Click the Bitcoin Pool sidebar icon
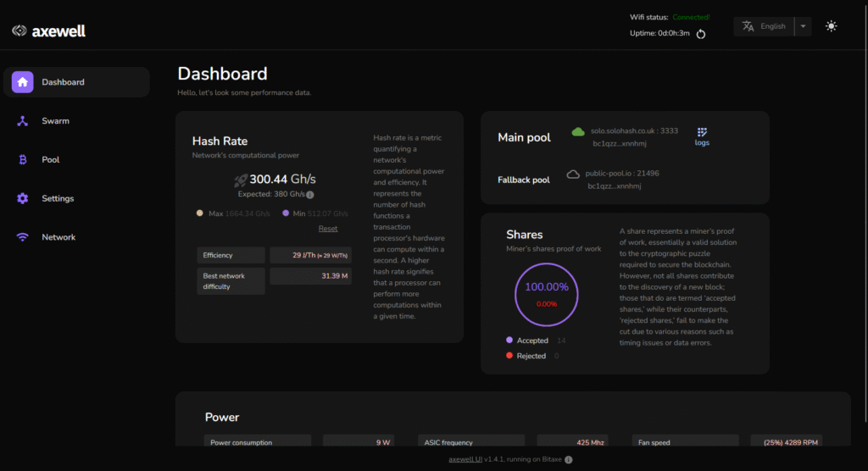868x471 pixels. pos(23,159)
